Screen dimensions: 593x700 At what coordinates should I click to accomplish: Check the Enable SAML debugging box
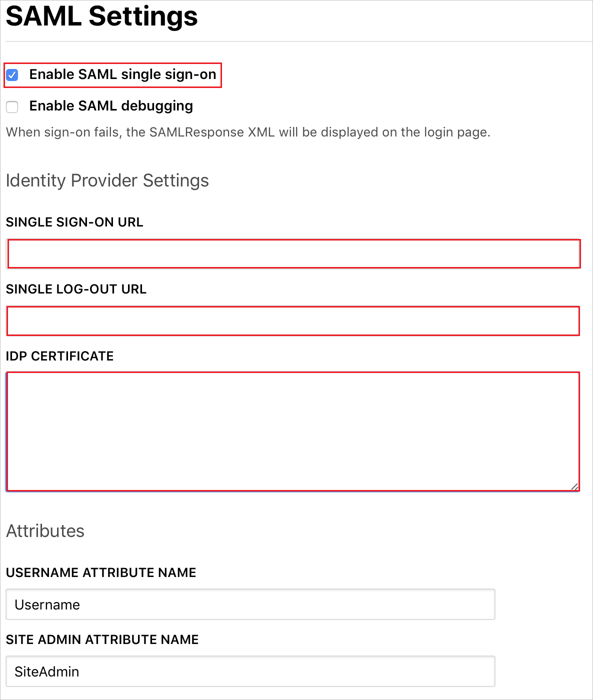point(11,107)
